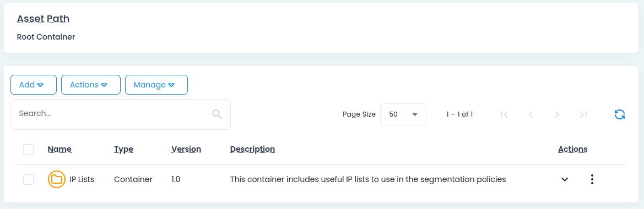The width and height of the screenshot is (644, 209).
Task: Expand the IP Lists row chevron
Action: pos(565,179)
